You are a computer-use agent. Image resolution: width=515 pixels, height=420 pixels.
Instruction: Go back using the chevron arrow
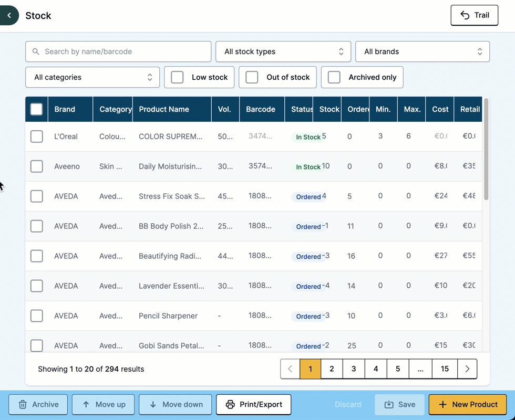(9, 15)
